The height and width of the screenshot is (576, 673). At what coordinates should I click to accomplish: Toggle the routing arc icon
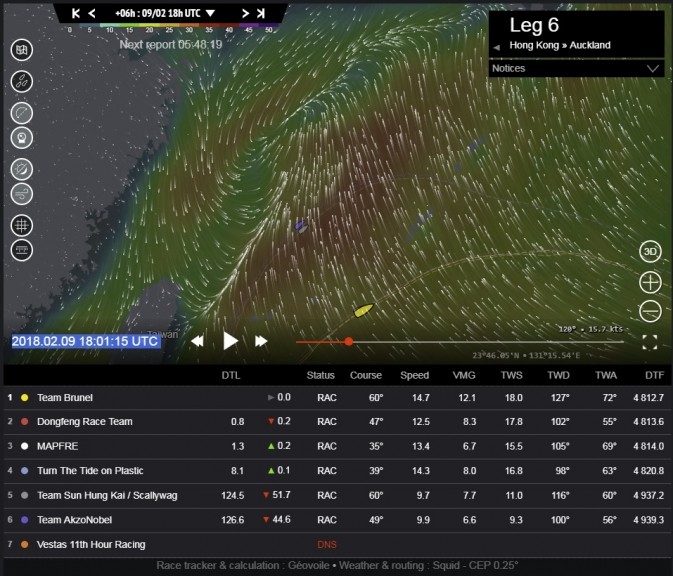pos(22,113)
